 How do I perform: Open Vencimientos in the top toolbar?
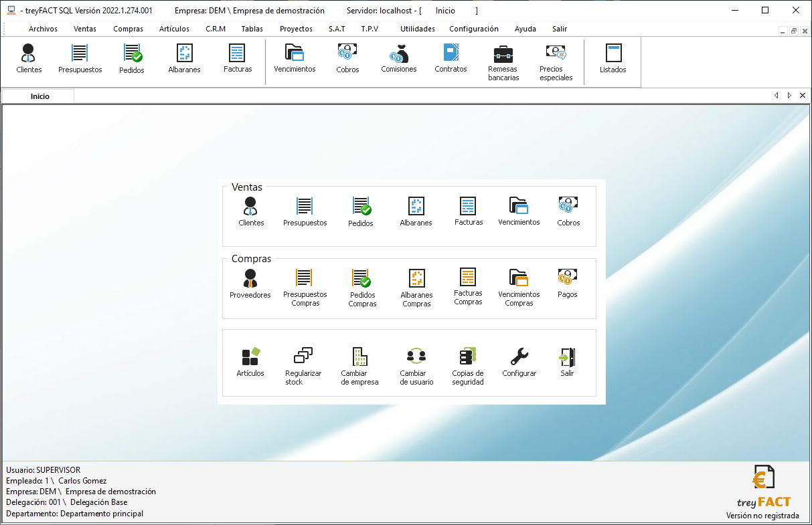pos(295,59)
